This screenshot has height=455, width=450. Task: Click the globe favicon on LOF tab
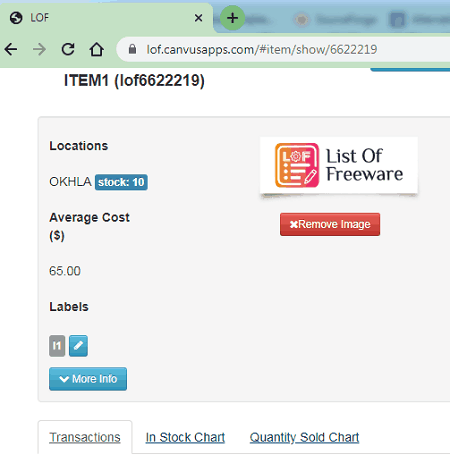[x=16, y=18]
